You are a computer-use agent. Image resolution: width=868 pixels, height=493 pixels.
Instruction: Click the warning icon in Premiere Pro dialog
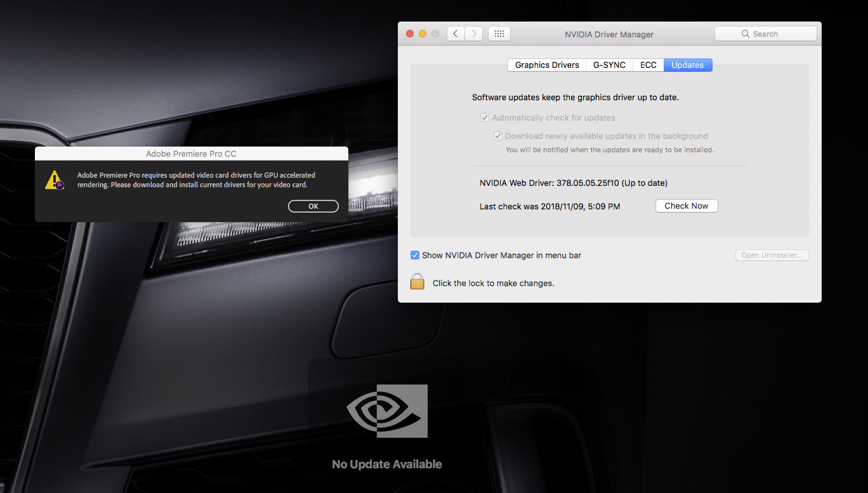(x=55, y=180)
